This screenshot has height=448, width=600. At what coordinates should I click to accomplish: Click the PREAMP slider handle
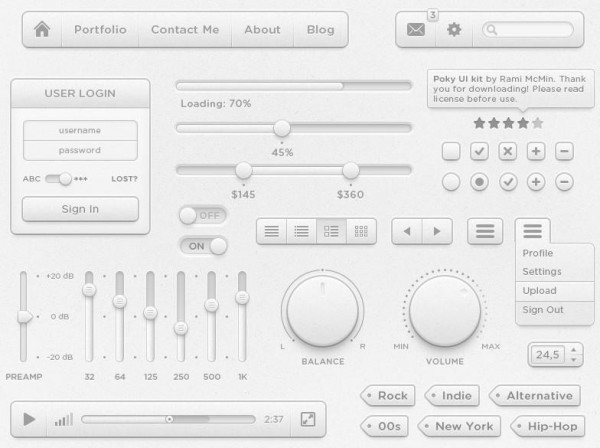(x=24, y=317)
